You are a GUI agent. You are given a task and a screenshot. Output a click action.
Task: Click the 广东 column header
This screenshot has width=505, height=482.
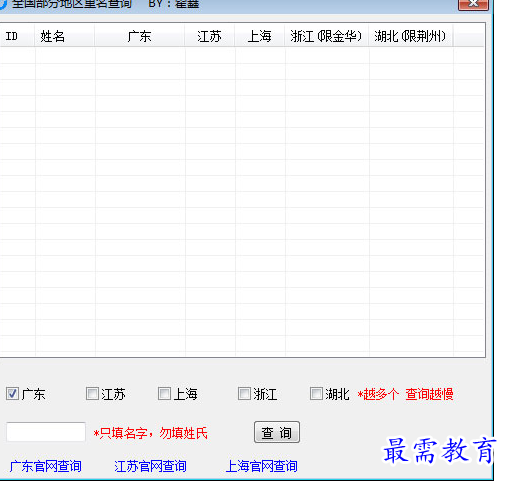tap(140, 36)
